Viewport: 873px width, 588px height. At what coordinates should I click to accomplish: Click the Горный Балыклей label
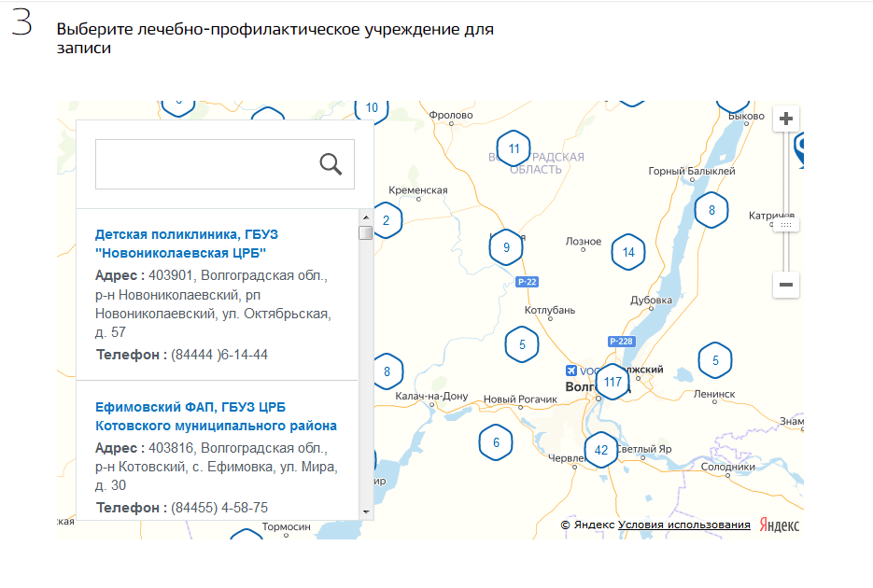tap(692, 171)
